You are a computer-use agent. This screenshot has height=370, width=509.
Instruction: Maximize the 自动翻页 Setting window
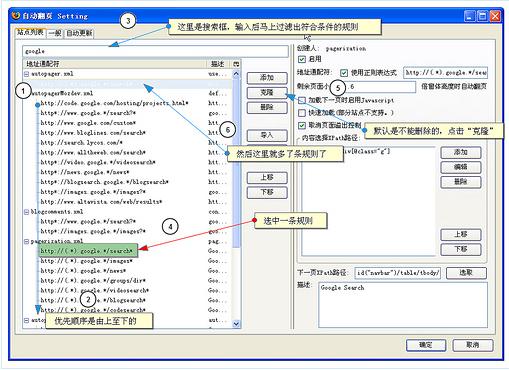[482, 16]
